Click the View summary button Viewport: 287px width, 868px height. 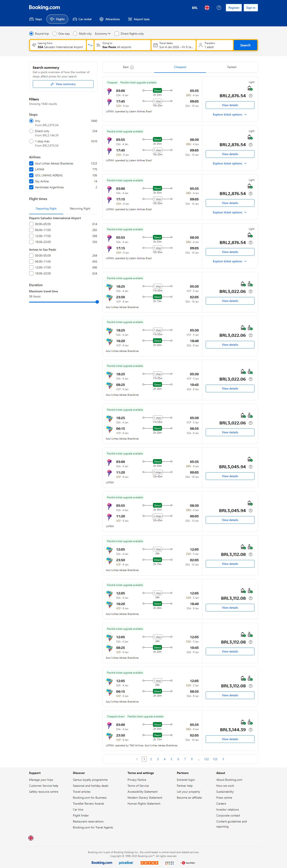click(63, 84)
